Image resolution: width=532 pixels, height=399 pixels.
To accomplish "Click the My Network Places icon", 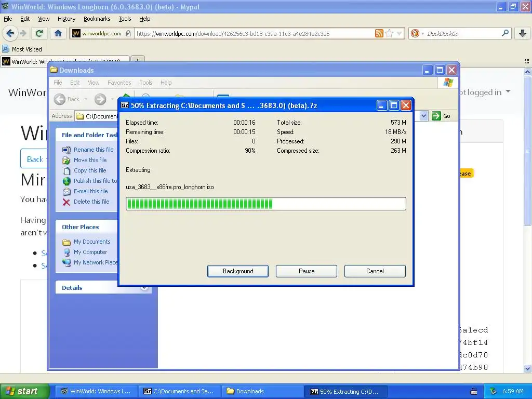I will [66, 262].
